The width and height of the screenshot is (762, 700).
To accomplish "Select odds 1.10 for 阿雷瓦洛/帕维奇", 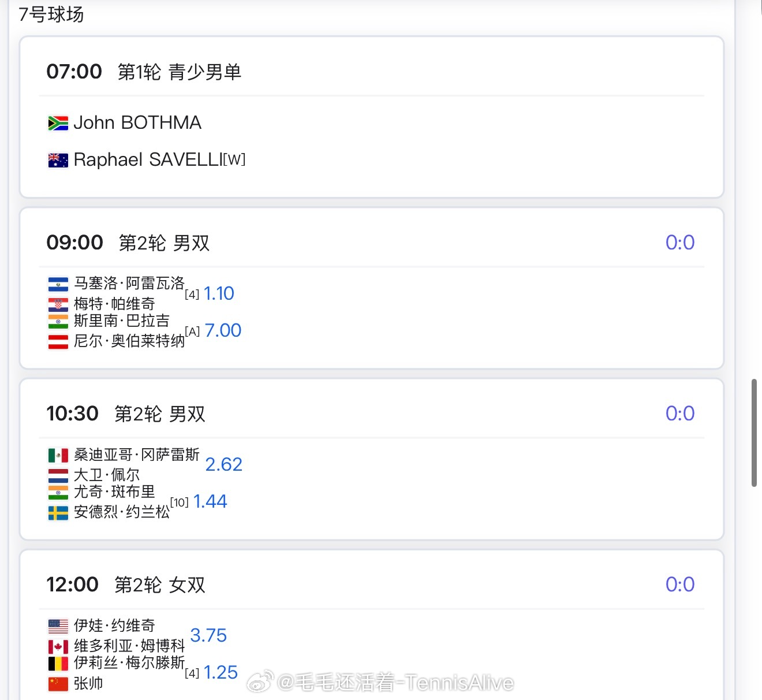I will 219,293.
